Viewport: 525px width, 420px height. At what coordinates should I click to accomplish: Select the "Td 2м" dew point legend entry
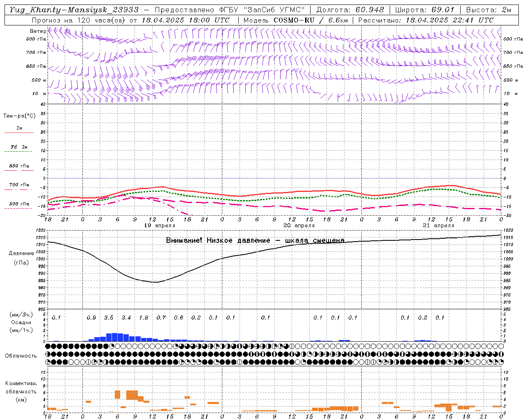pyautogui.click(x=19, y=147)
